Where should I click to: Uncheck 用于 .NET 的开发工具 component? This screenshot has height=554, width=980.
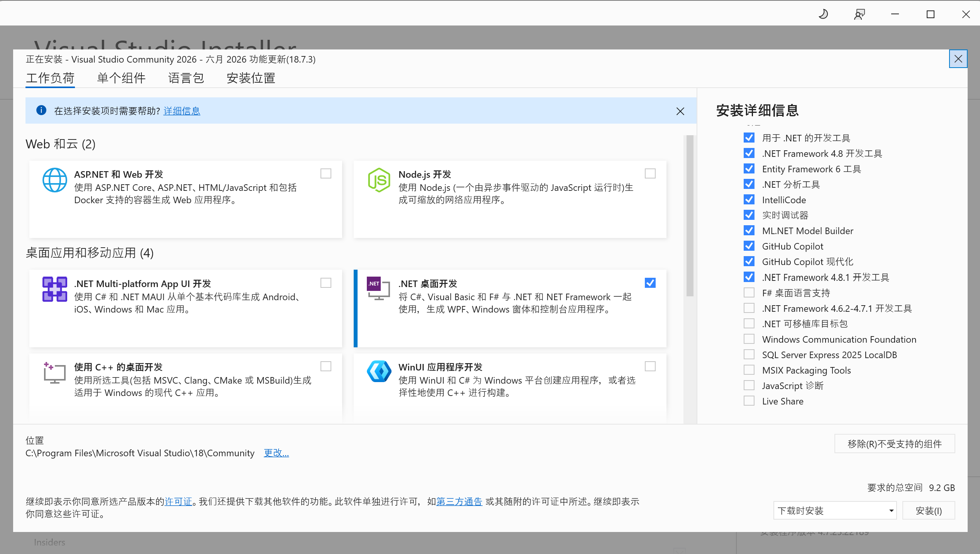click(x=749, y=138)
